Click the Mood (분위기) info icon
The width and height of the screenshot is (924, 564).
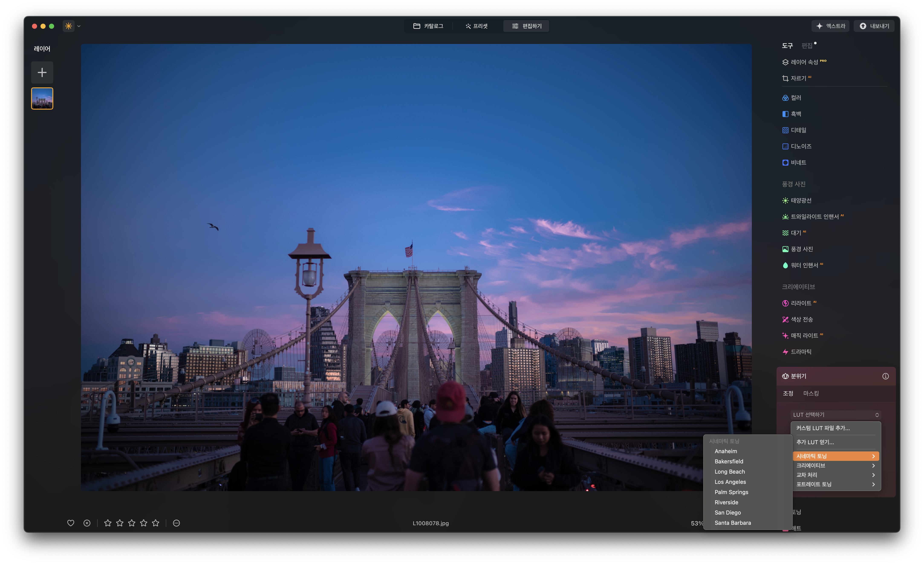[885, 376]
